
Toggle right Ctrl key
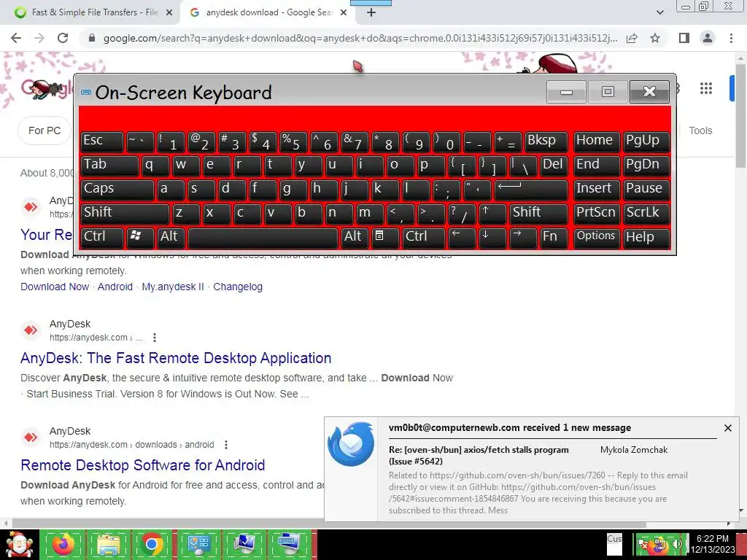click(423, 237)
